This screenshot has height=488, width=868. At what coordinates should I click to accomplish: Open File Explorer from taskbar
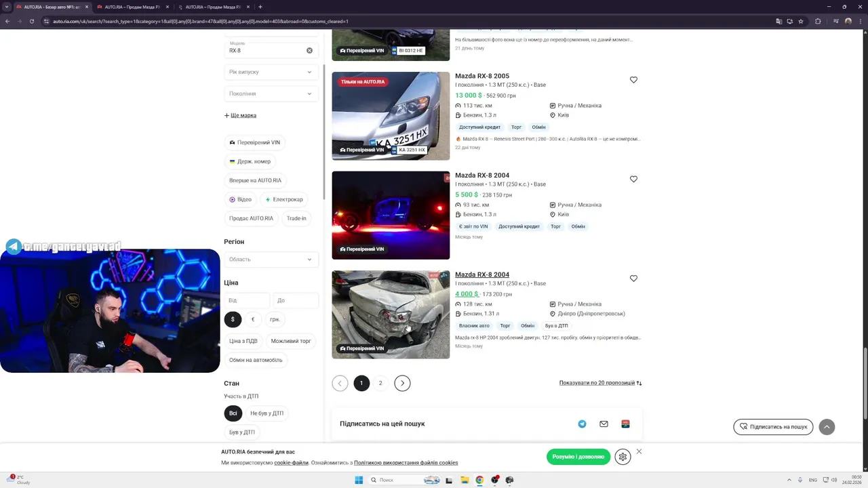click(x=465, y=480)
